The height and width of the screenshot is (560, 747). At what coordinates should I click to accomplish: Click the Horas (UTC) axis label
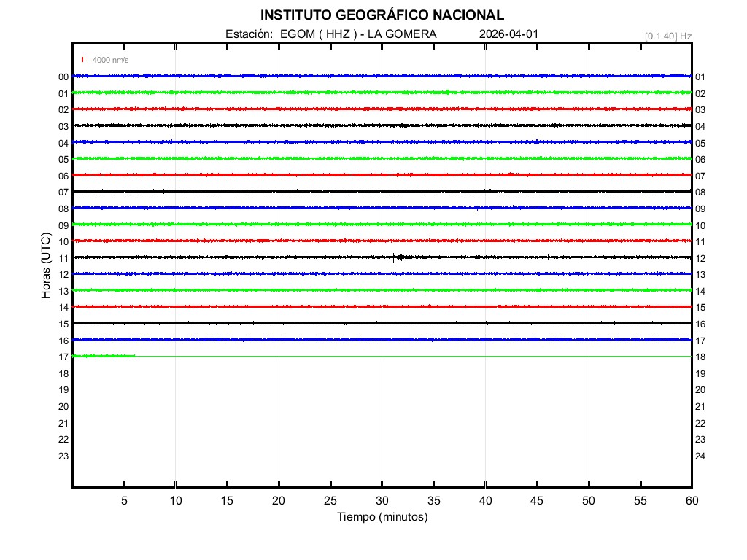click(46, 265)
